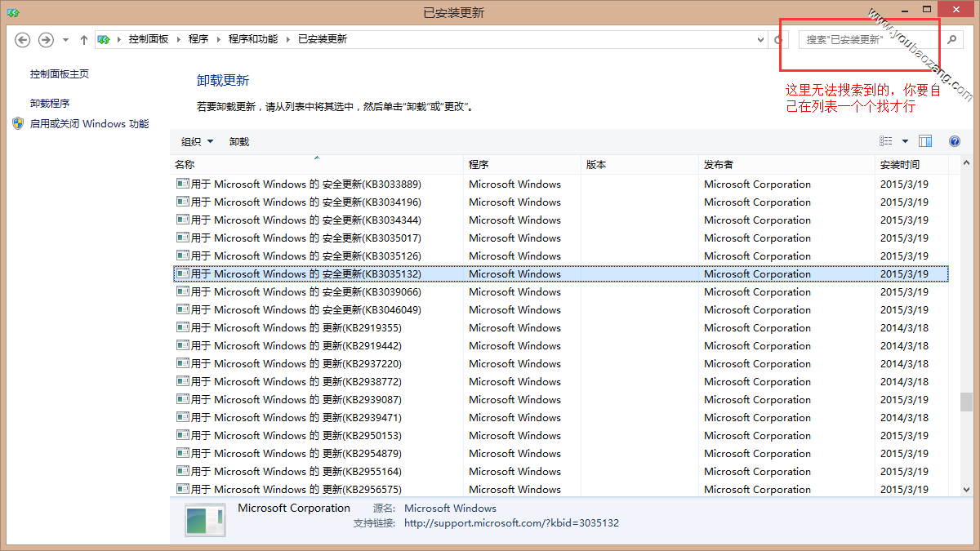This screenshot has width=980, height=551.
Task: Go back using the Back arrow
Action: pyautogui.click(x=23, y=39)
